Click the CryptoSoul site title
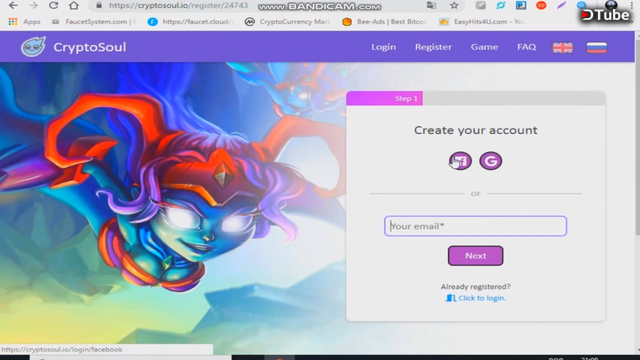This screenshot has width=640, height=360. click(x=90, y=47)
